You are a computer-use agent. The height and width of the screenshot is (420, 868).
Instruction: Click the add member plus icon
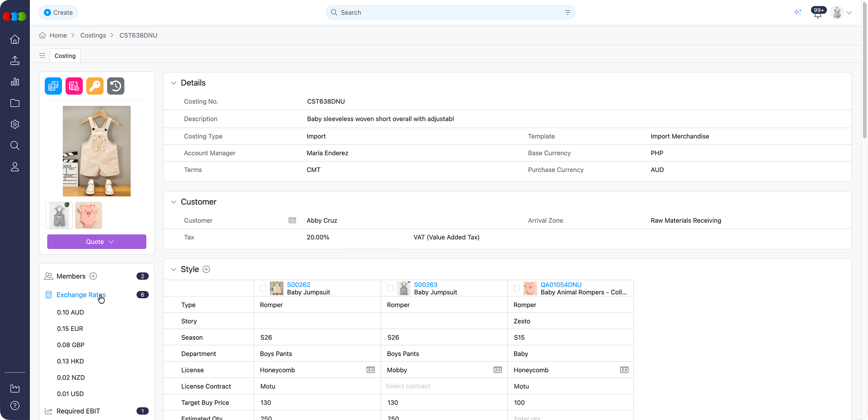[94, 276]
